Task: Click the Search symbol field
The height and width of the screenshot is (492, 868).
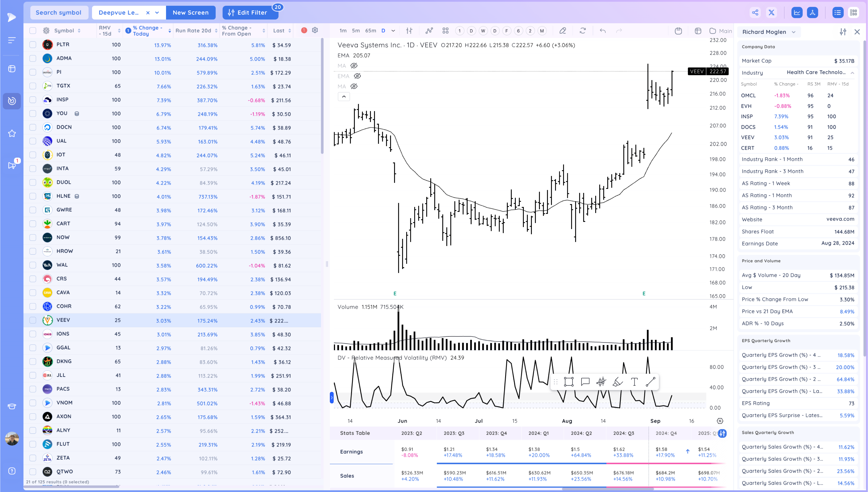Action: (59, 13)
